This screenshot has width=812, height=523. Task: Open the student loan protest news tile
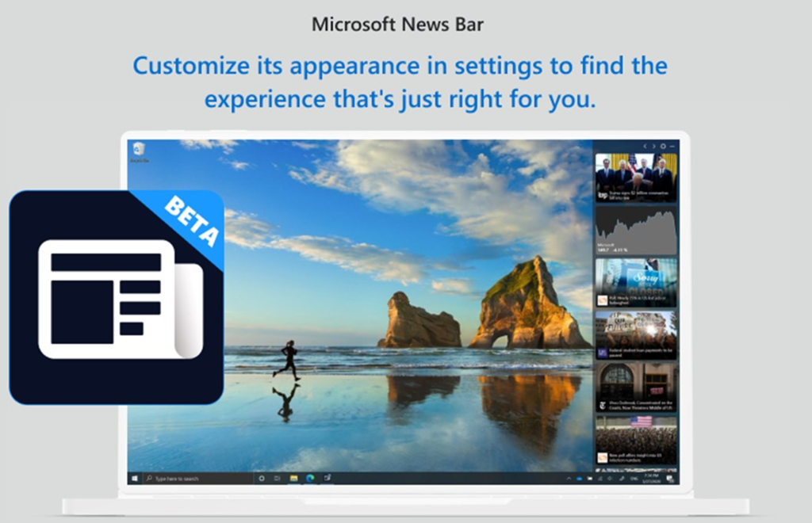point(636,334)
